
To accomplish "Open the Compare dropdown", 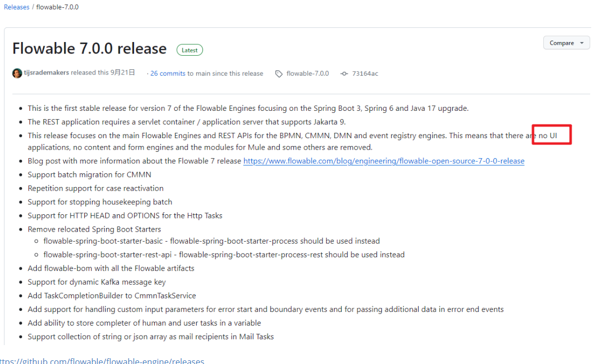I will click(566, 43).
